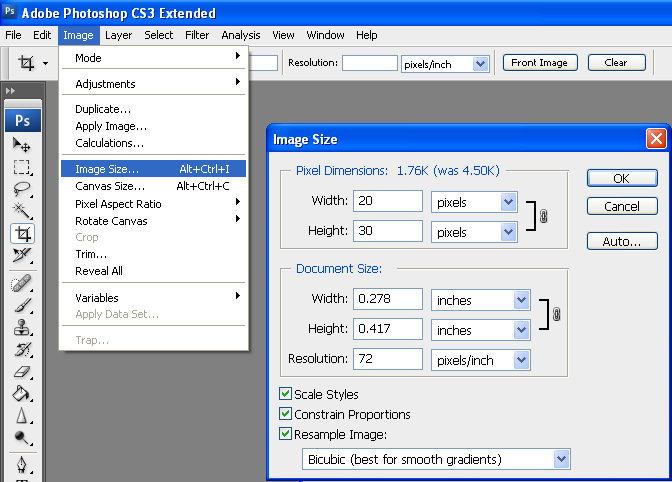Choose Duplicate from Image menu

153,109
